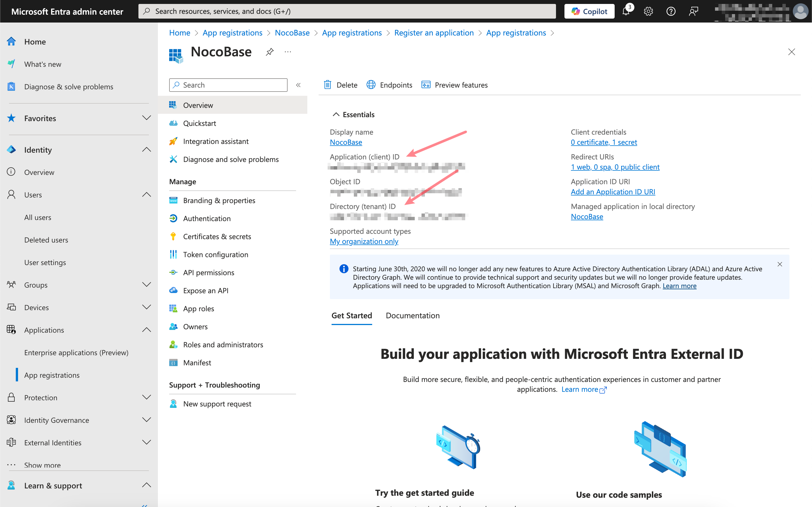Dismiss the ADAL info banner
Screen dimensions: 812x507
tap(780, 264)
